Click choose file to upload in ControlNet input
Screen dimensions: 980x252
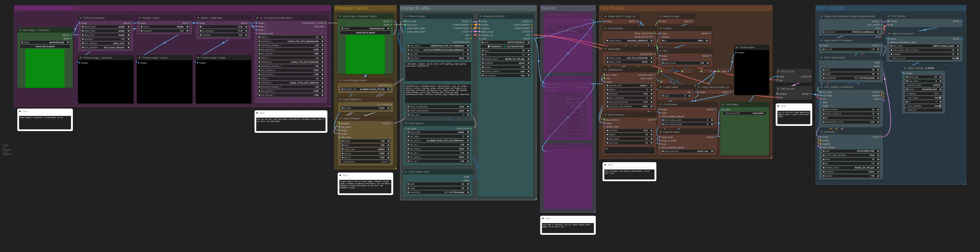45,46
